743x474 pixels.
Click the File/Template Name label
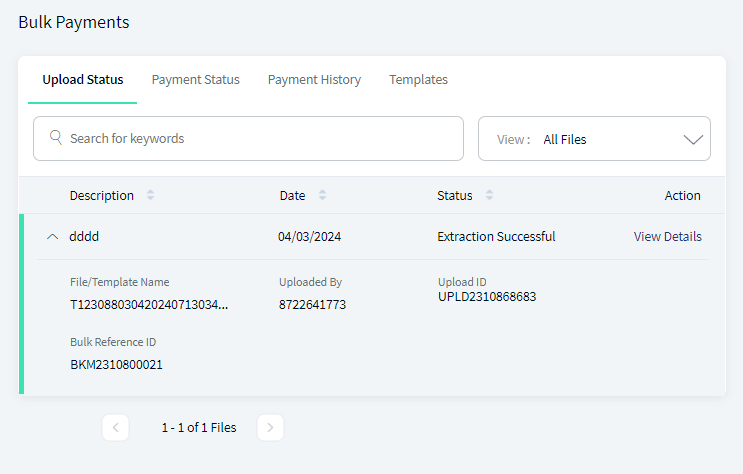(119, 282)
